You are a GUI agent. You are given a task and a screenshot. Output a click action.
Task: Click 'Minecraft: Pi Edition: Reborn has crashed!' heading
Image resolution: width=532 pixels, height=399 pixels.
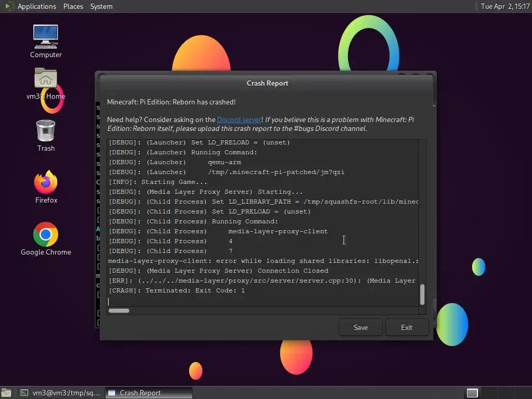(171, 102)
